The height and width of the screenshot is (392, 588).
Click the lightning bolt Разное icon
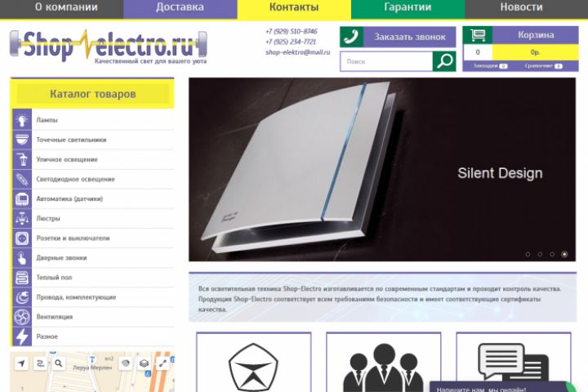[x=22, y=336]
